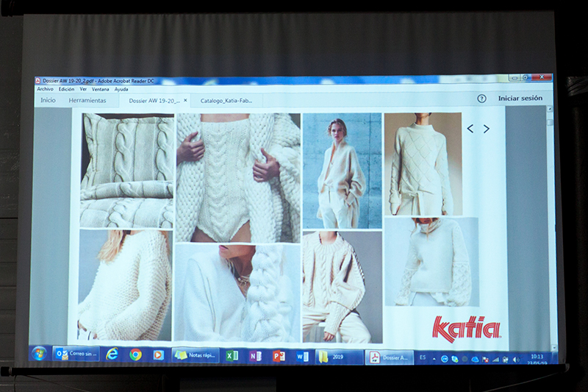Viewport: 588px width, 392px height.
Task: Click the cable-knit cushion image
Action: point(127,171)
